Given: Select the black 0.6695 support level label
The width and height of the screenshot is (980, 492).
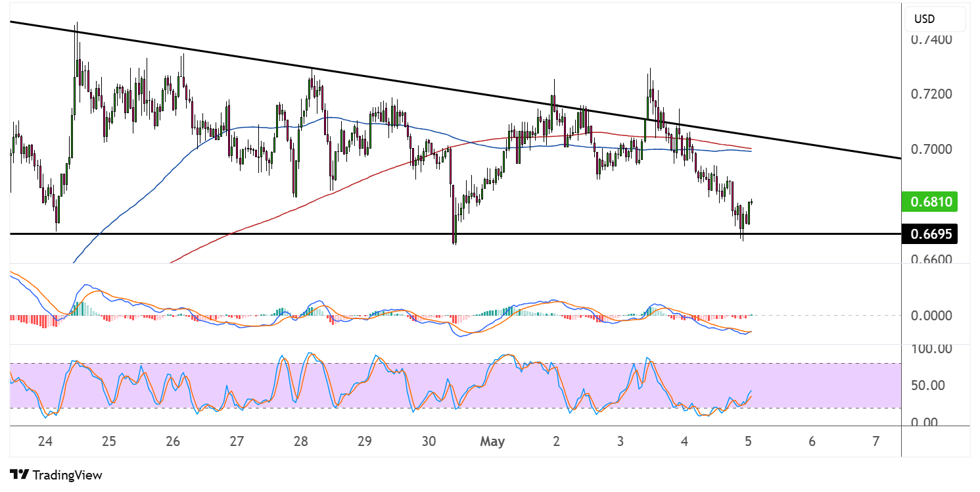Looking at the screenshot, I should pyautogui.click(x=931, y=234).
